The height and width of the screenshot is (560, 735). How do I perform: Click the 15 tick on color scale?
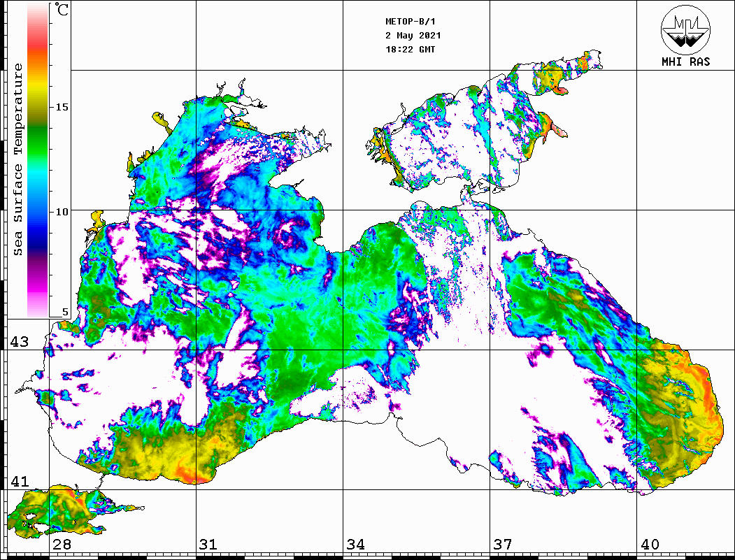pos(62,107)
